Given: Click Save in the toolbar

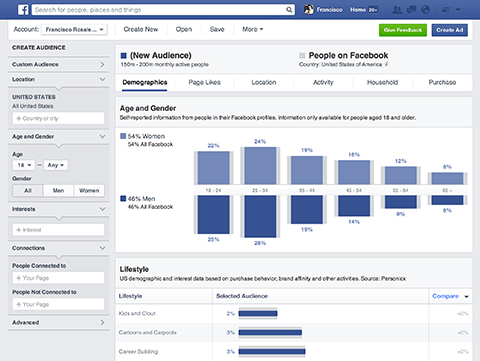Looking at the screenshot, I should point(217,29).
